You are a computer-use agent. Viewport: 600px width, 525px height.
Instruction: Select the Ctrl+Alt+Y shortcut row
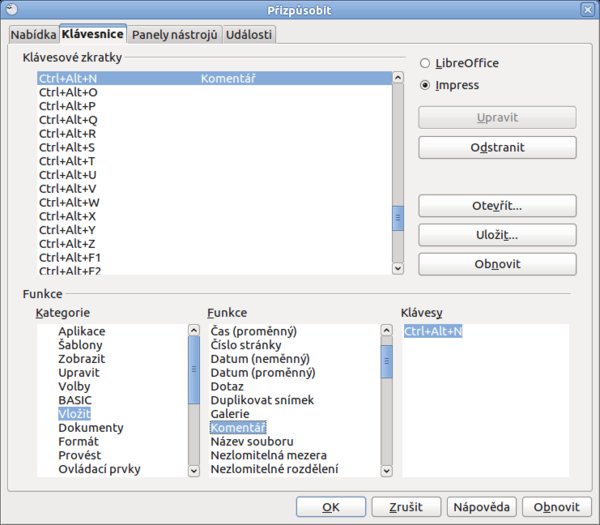tap(214, 230)
